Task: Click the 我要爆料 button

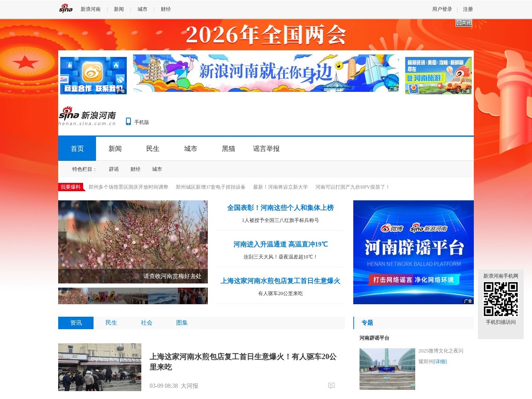Action: (x=70, y=187)
